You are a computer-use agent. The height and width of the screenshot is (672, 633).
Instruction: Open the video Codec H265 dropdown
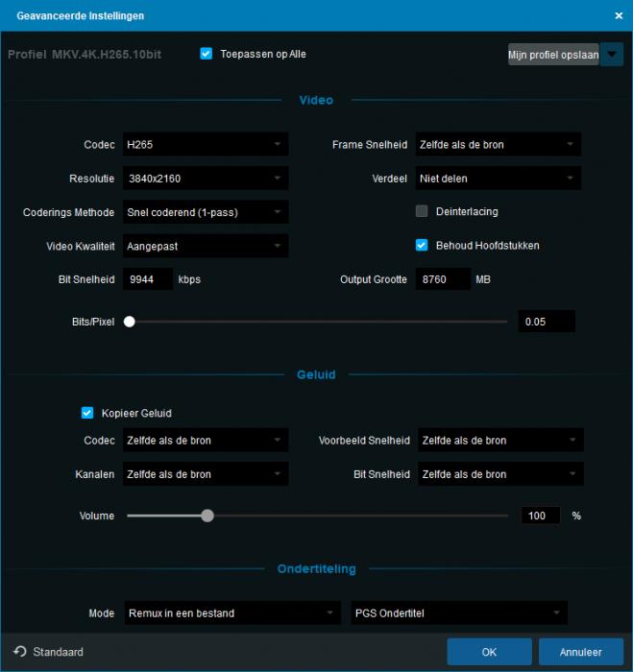[x=206, y=144]
